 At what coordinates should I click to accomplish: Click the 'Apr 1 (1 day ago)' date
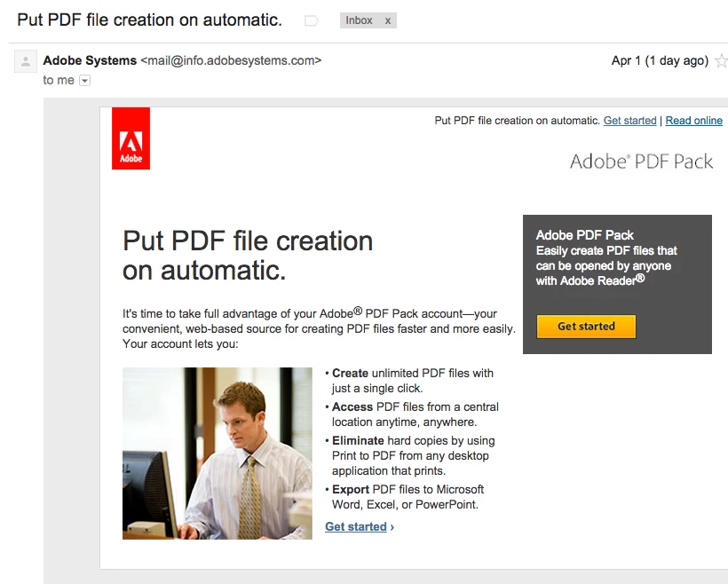(x=660, y=61)
